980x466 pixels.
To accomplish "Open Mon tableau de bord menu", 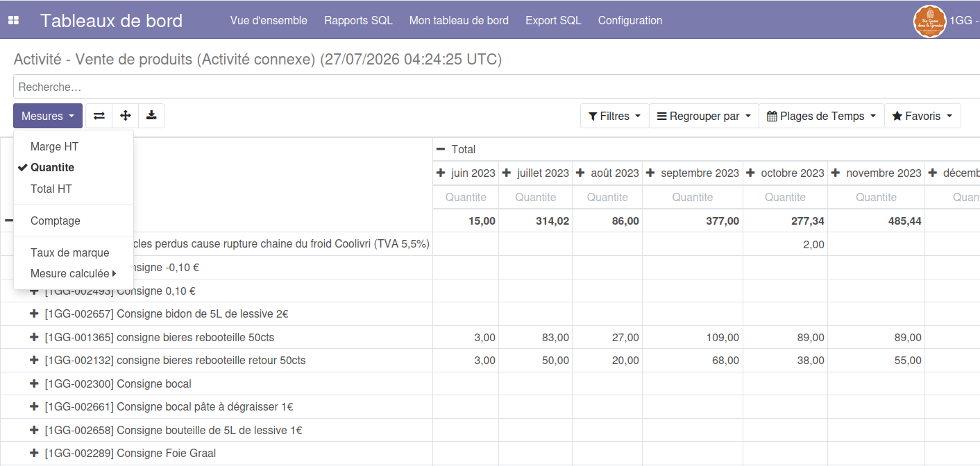I will pos(459,20).
